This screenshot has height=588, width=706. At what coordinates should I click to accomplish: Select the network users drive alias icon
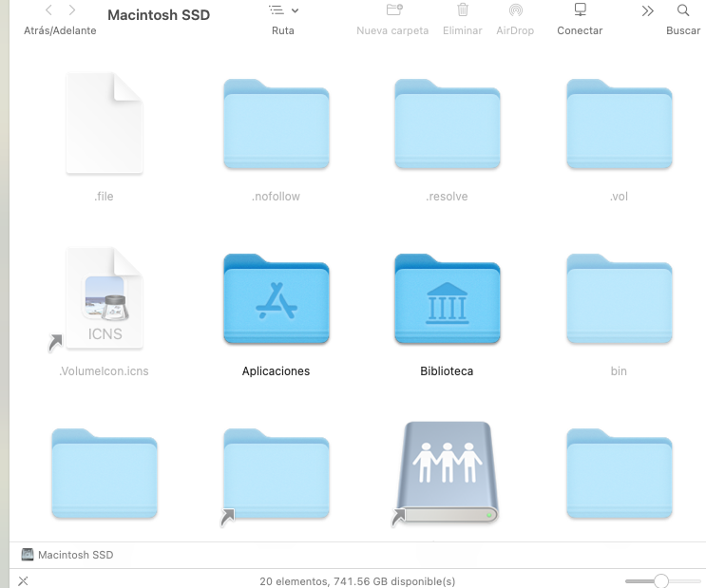tap(448, 472)
